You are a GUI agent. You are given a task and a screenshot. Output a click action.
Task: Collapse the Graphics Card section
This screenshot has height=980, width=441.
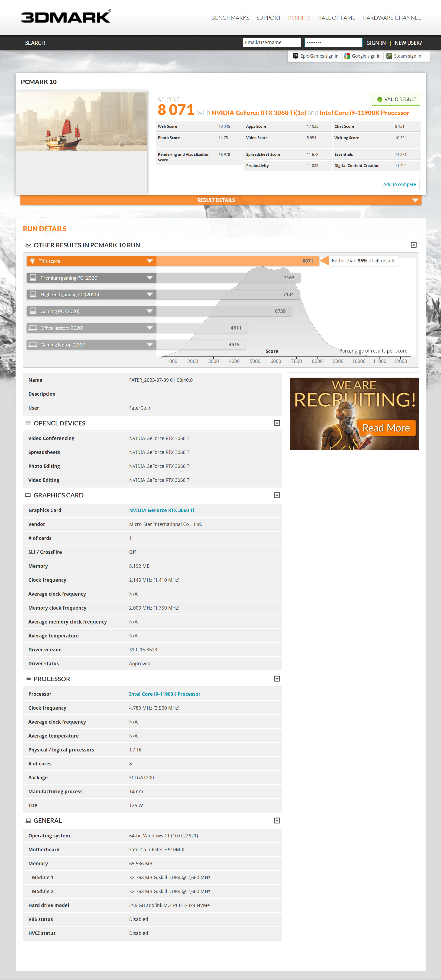click(277, 495)
